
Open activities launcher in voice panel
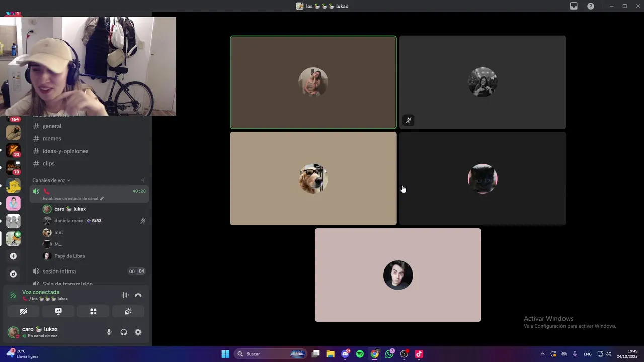tap(93, 311)
